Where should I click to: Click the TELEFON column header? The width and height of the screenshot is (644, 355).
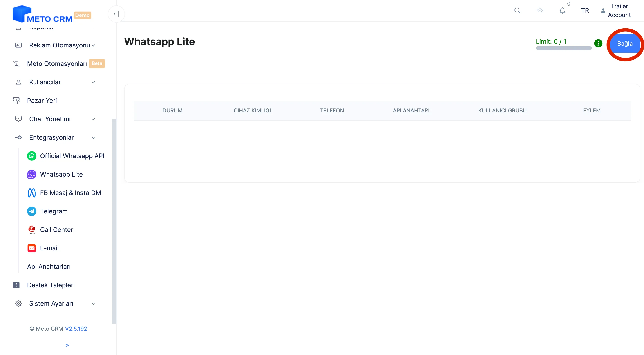[x=332, y=111]
